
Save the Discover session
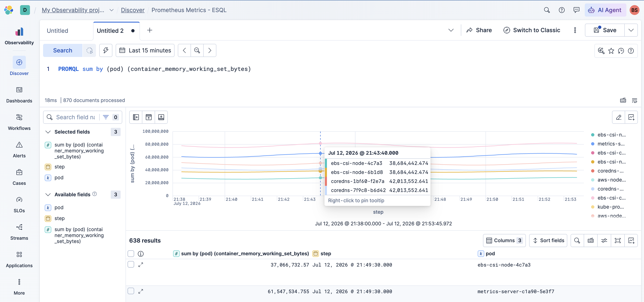[x=605, y=30]
